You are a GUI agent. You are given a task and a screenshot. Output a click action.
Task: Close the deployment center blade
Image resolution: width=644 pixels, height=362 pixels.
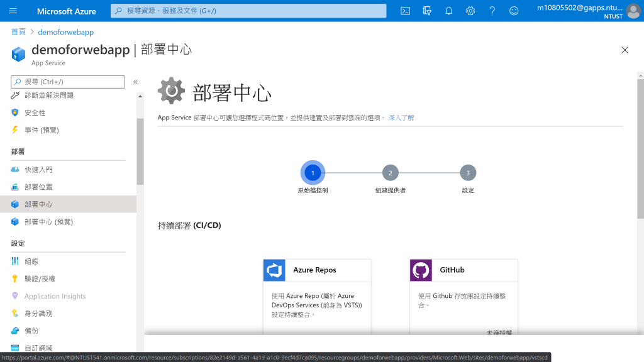point(625,50)
